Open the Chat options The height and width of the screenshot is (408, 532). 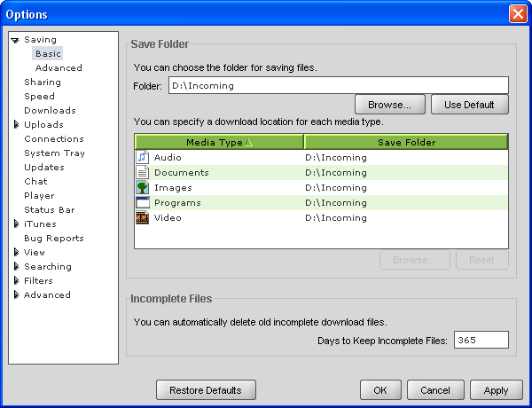click(35, 181)
